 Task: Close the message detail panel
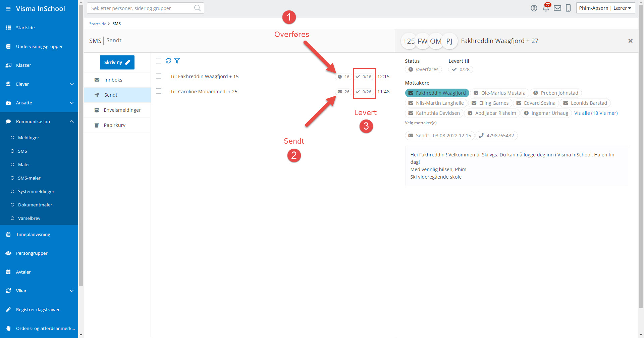coord(631,41)
